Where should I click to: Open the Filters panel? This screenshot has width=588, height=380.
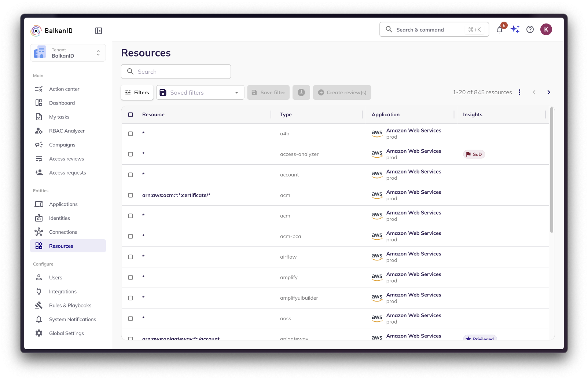(x=137, y=92)
